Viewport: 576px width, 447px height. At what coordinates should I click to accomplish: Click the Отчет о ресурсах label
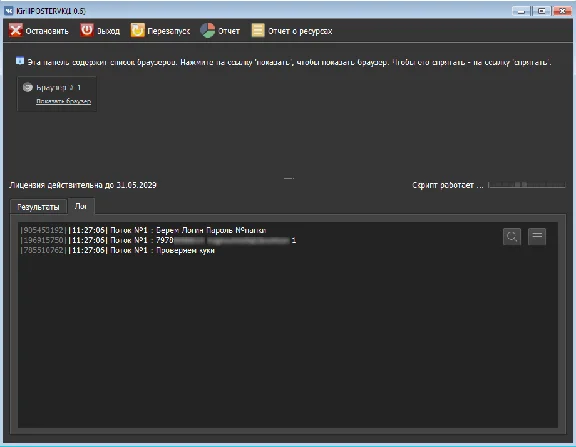[x=300, y=31]
